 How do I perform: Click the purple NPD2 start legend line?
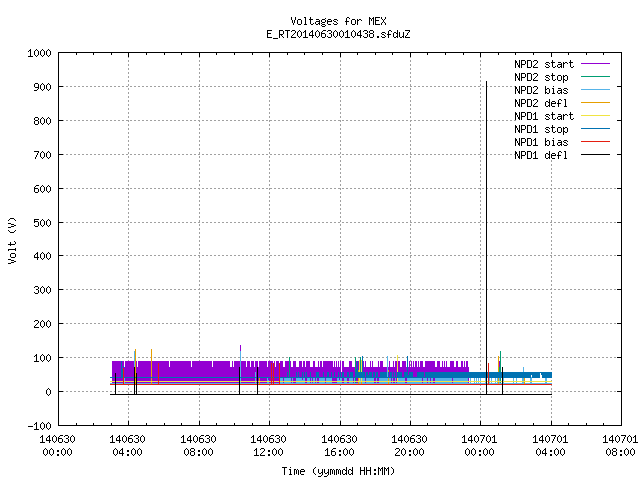[x=595, y=64]
